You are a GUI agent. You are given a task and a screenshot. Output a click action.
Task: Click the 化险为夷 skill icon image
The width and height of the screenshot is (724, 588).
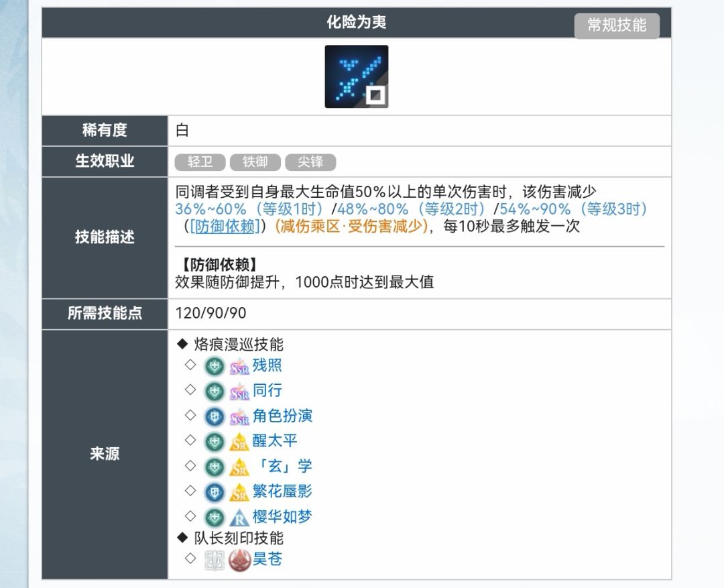357,76
